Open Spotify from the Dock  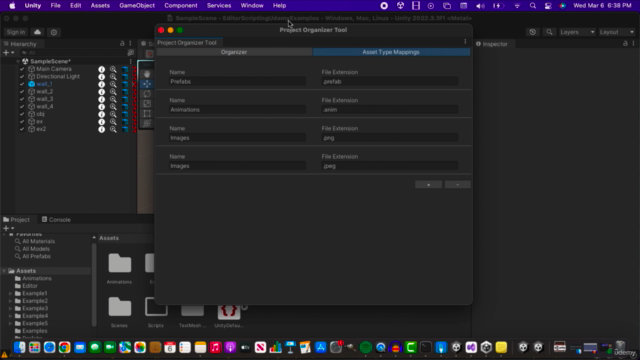(366, 347)
